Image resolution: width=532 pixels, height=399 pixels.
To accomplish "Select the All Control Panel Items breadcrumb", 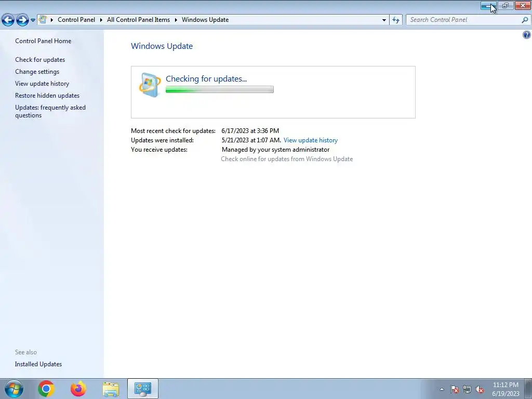I will tap(138, 20).
